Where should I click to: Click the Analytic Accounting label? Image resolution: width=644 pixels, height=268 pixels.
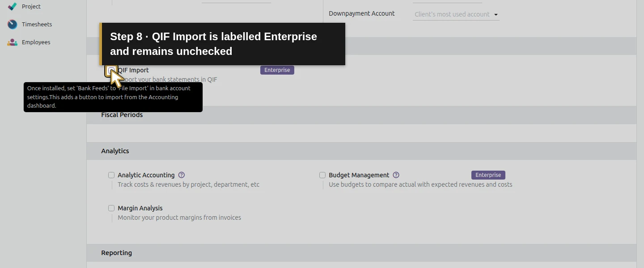coord(146,175)
